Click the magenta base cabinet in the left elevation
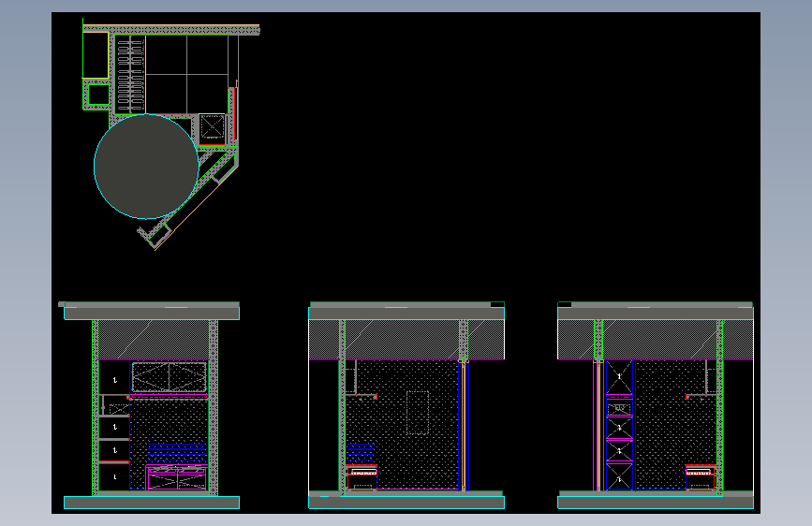Screen dimensions: 812x526 click(x=177, y=478)
